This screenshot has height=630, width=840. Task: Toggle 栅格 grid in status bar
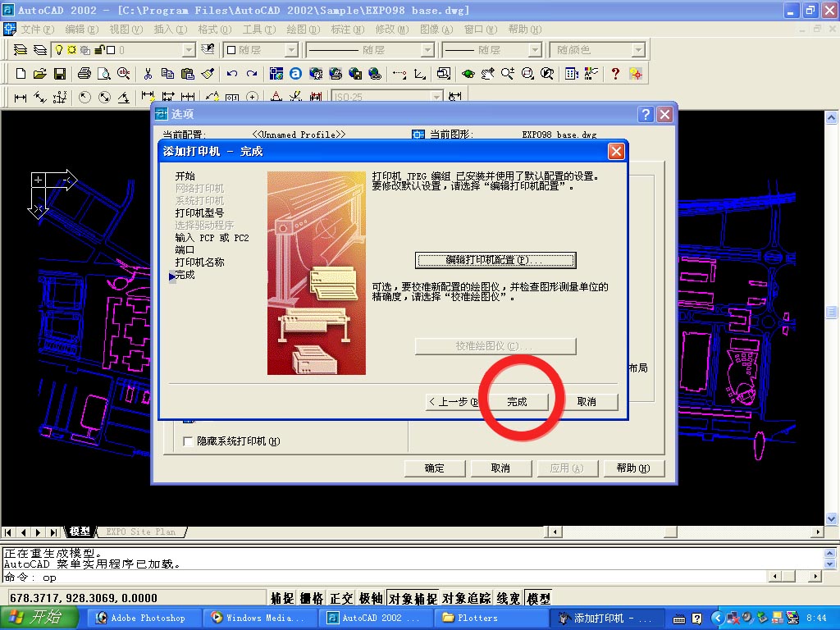tap(311, 598)
